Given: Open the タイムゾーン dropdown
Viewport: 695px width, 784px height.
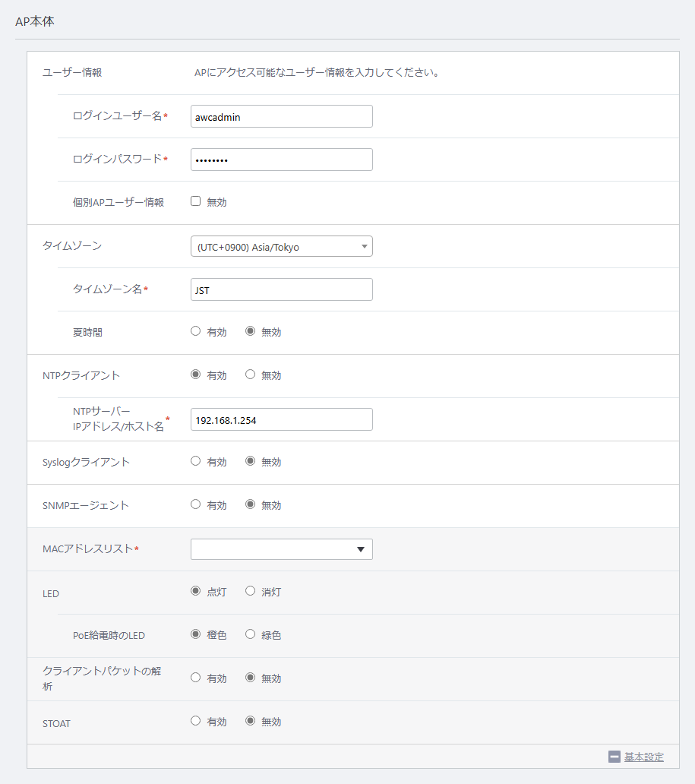Looking at the screenshot, I should point(282,246).
